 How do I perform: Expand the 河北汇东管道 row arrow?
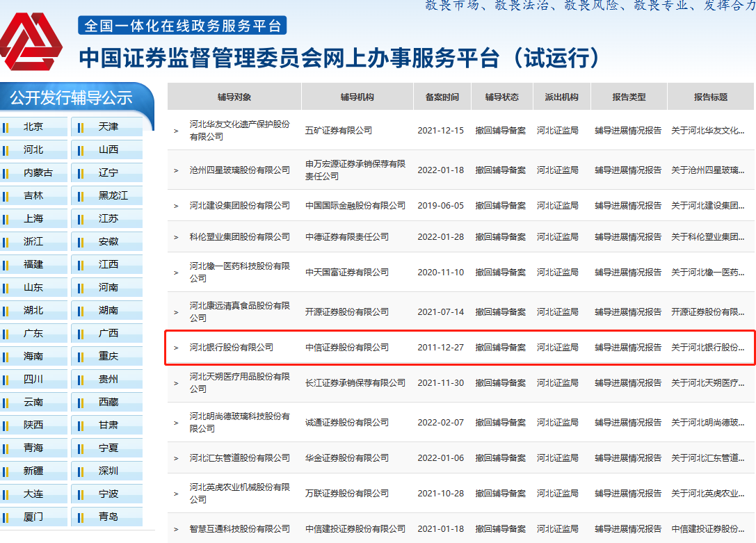(x=176, y=459)
